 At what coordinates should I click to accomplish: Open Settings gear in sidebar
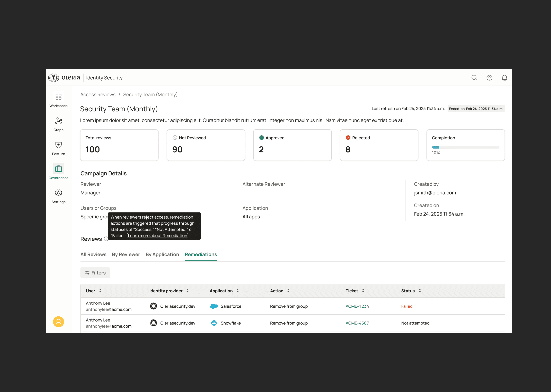(58, 193)
